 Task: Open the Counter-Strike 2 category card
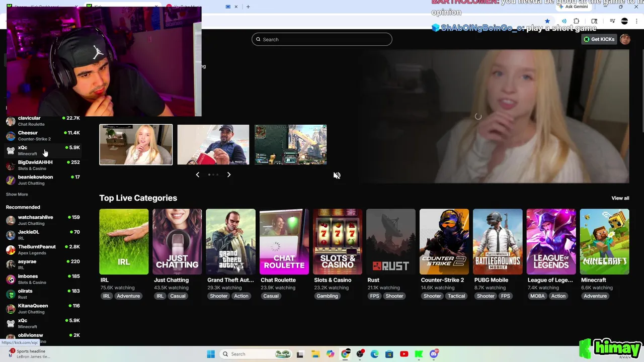[x=444, y=242]
